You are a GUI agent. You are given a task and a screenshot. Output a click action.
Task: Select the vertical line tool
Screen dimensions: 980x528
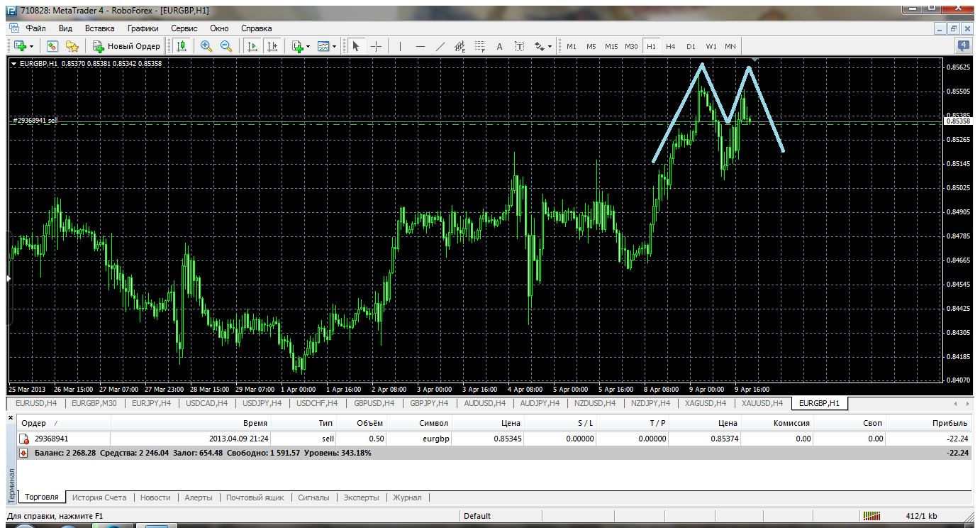401,46
